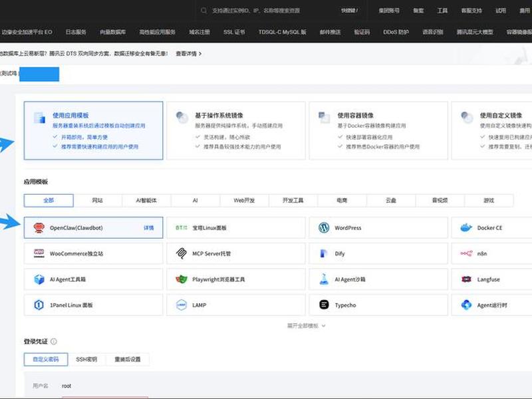Open TDSQL-C MySQL 版 shortcut link
This screenshot has width=532, height=399.
coord(282,32)
